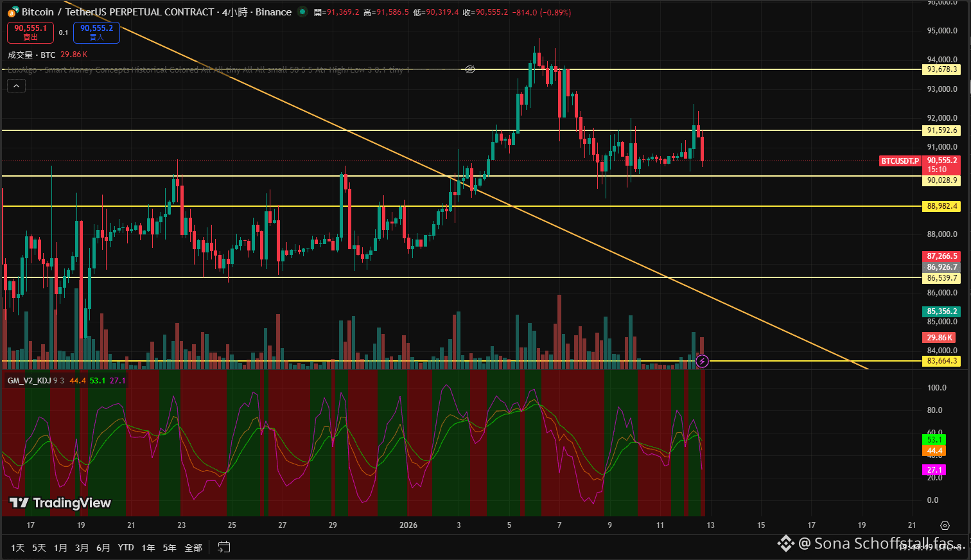The image size is (971, 560).
Task: Select the 全部 all-time range
Action: coord(193,548)
